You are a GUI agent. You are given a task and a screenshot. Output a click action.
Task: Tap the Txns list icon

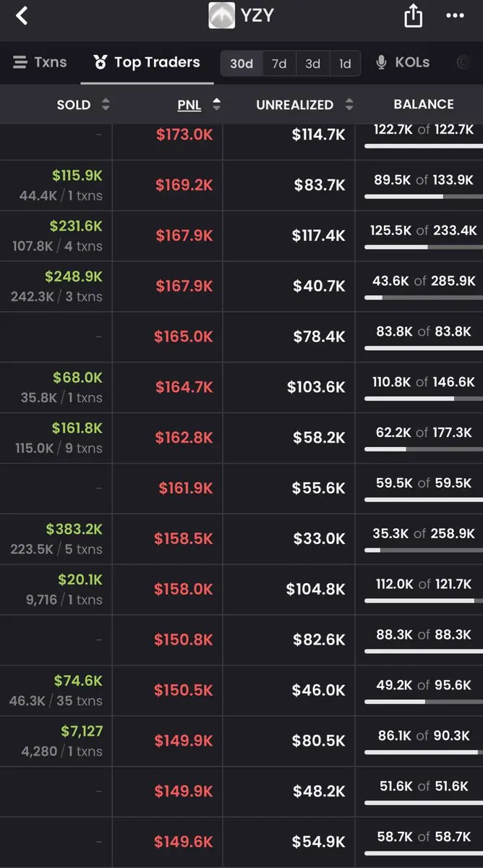20,62
